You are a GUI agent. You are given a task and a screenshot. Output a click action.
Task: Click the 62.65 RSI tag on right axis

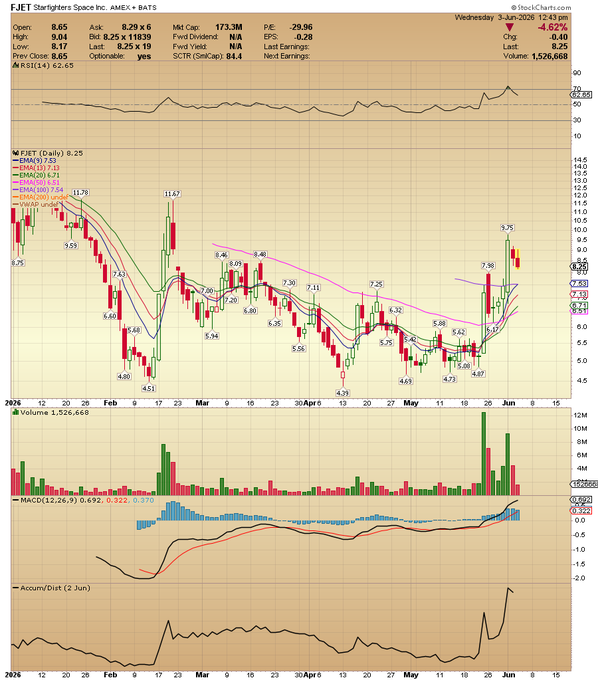pos(581,95)
